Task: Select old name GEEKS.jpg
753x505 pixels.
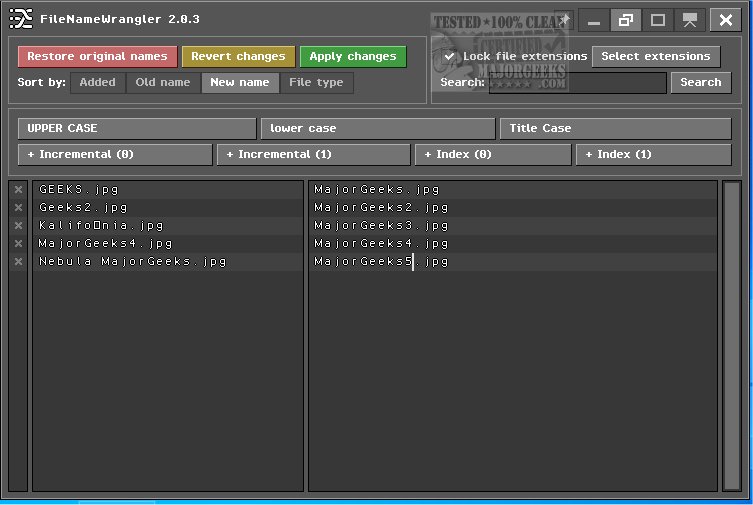Action: [168, 190]
